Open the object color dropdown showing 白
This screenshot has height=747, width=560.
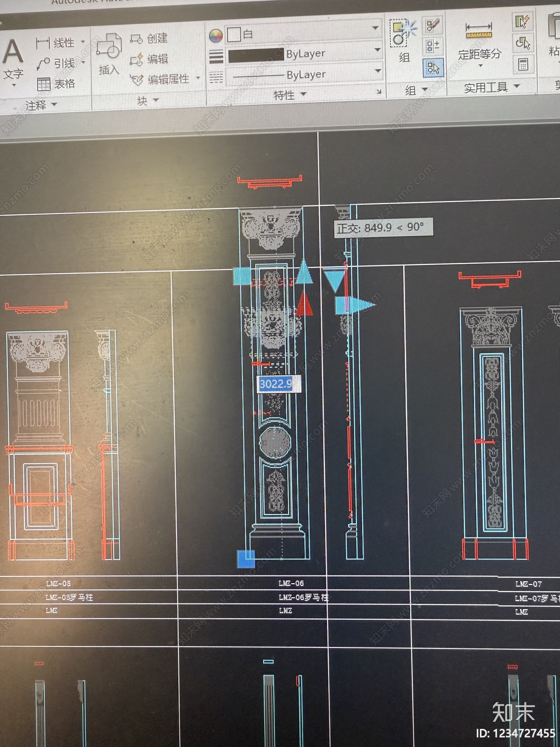(x=303, y=34)
